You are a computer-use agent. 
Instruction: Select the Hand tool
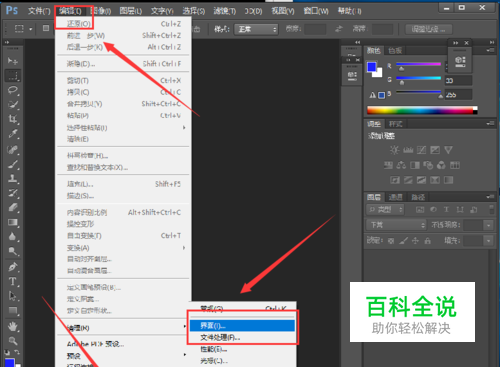pos(13,326)
